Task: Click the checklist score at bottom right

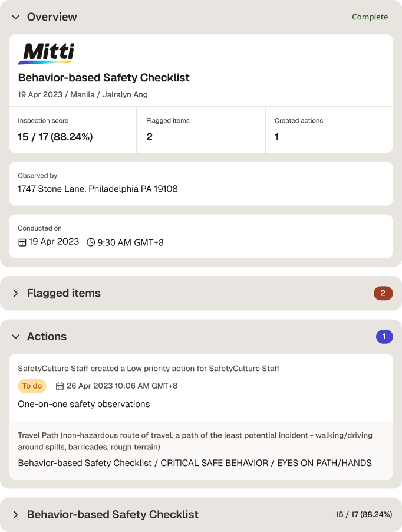Action: [x=364, y=515]
